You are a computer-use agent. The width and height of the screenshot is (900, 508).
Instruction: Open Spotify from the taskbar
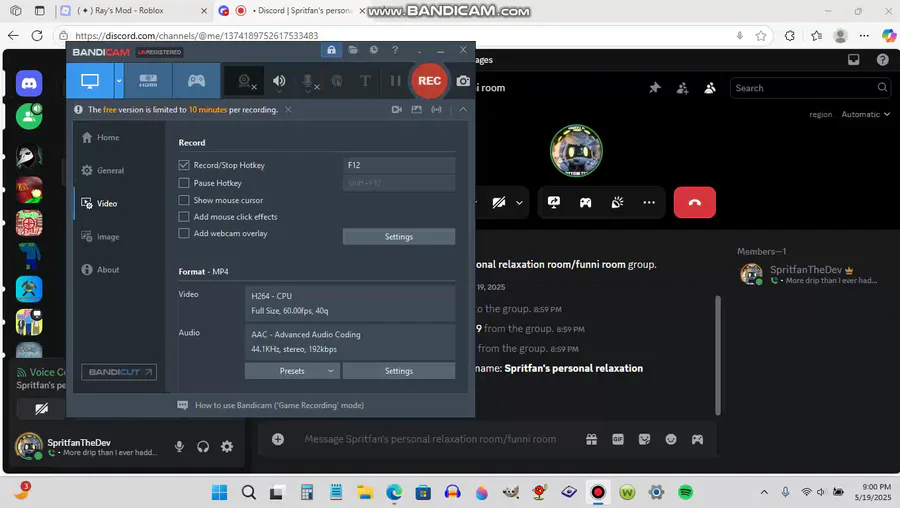685,492
